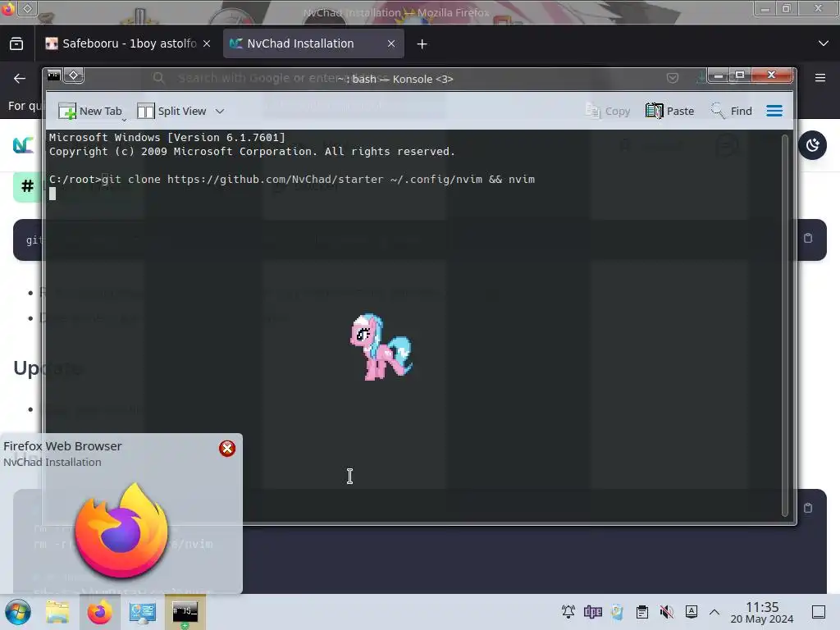Open a New Tab in Konsole

tap(90, 111)
